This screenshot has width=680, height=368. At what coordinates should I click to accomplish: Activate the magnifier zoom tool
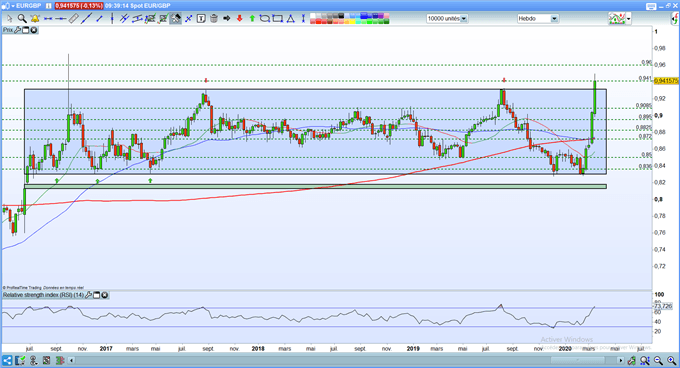click(x=22, y=19)
